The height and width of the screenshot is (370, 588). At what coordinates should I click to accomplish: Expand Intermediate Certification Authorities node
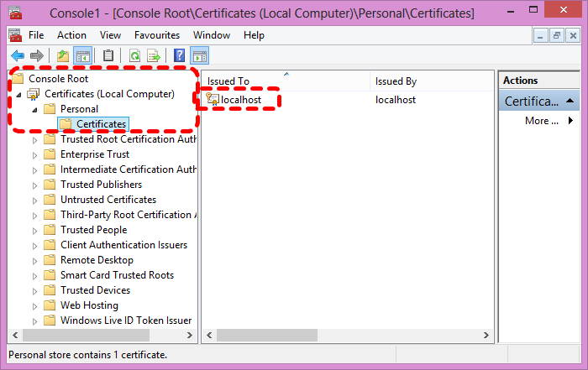pyautogui.click(x=34, y=170)
